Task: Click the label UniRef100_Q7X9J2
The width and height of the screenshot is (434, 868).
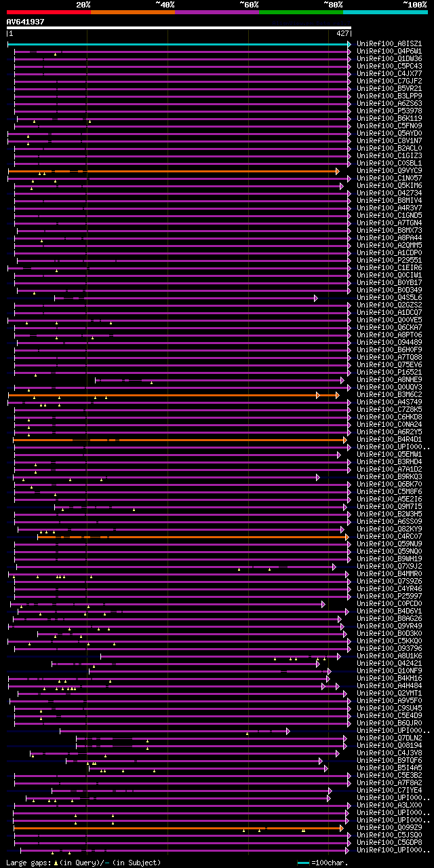Action: (389, 567)
